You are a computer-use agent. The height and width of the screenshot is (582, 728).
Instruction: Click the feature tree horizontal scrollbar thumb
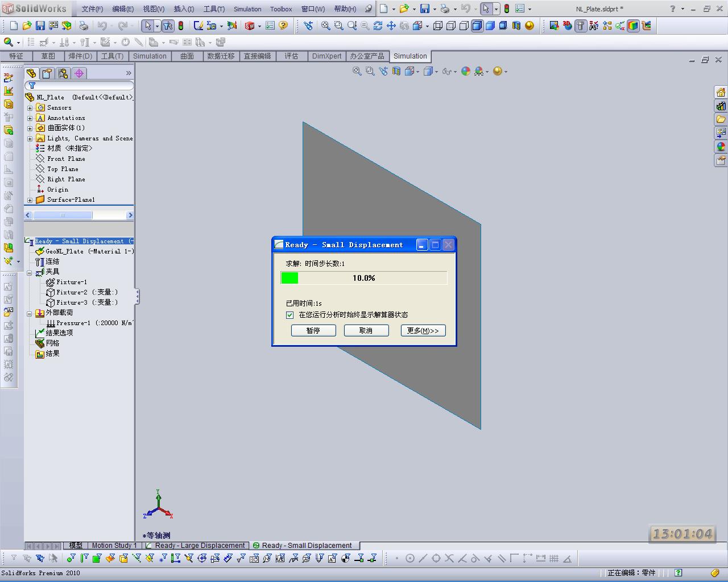pos(63,215)
